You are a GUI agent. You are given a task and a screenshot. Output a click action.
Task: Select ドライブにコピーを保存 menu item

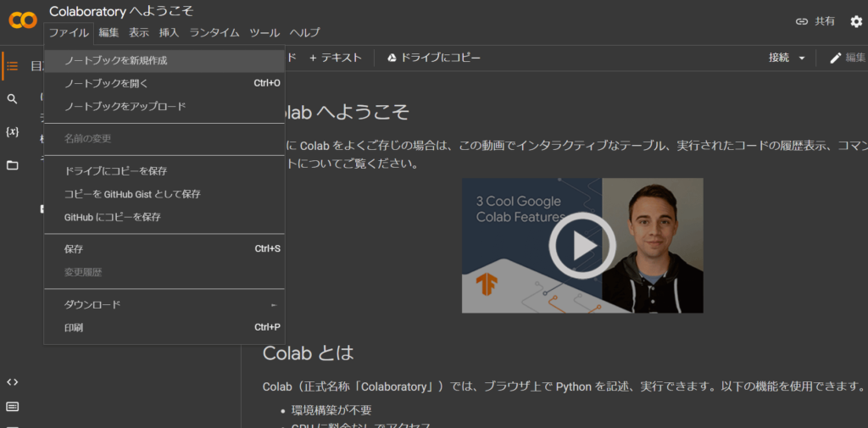tap(164, 171)
